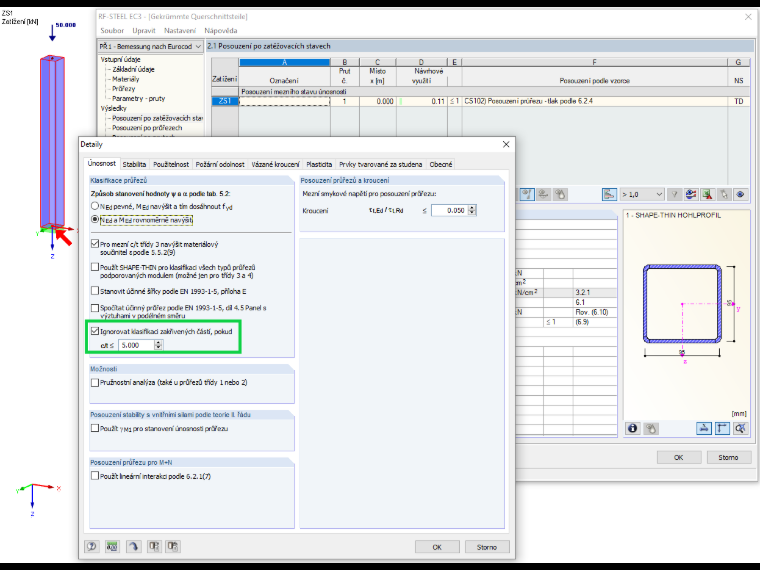Select Posouzení po průřezech tree item

coord(147,128)
